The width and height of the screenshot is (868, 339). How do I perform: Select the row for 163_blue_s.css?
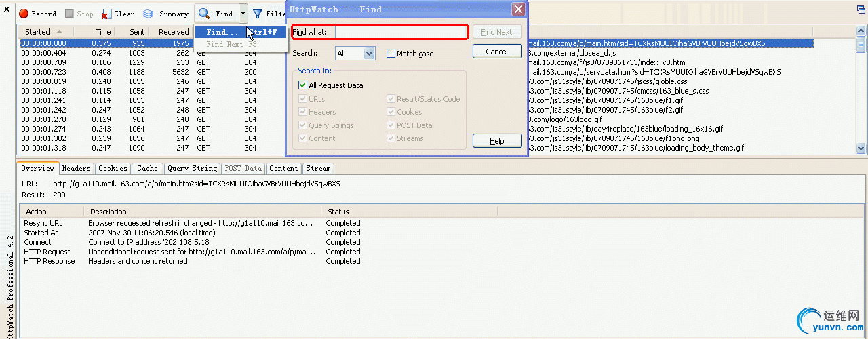pos(437,91)
